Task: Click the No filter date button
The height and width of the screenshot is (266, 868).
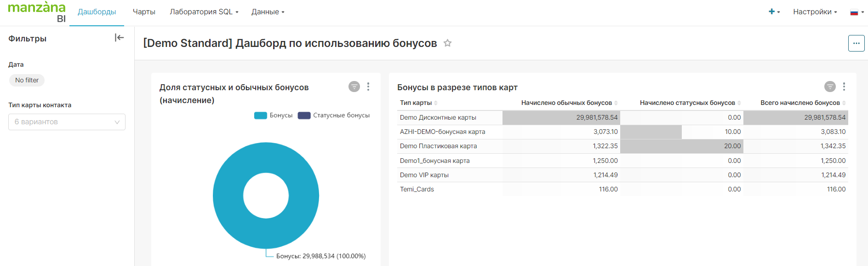Action: 27,80
